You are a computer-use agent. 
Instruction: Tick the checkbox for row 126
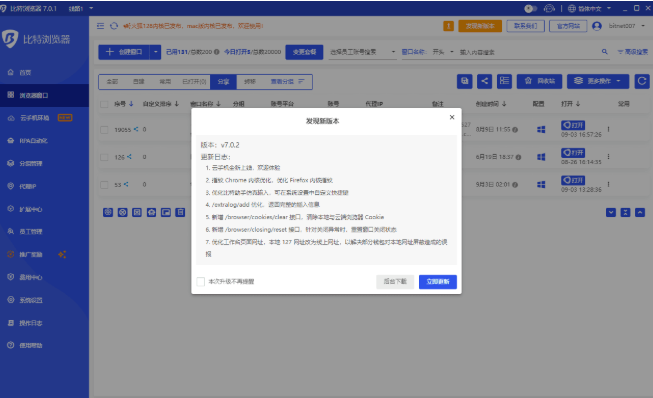pos(104,157)
